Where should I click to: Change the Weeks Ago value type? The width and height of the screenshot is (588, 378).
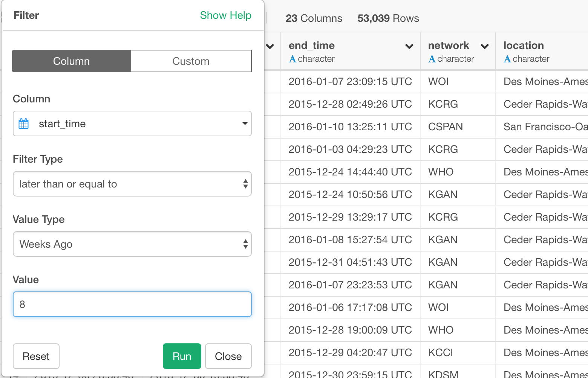pyautogui.click(x=132, y=244)
